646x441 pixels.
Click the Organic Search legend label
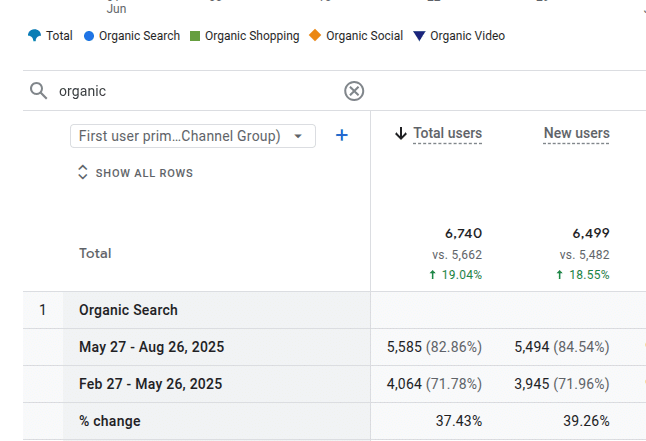[139, 36]
